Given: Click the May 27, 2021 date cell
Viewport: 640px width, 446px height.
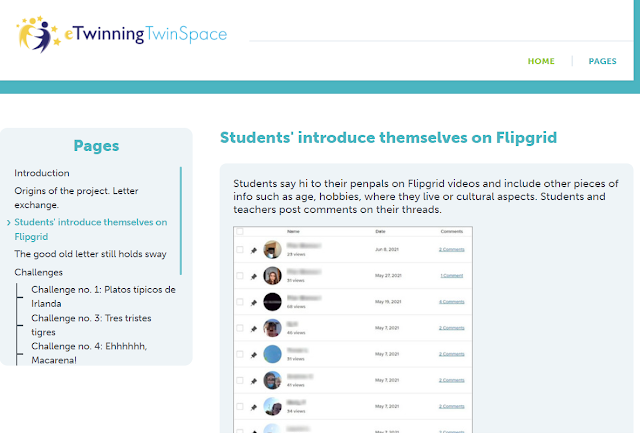Looking at the screenshot, I should 388,275.
